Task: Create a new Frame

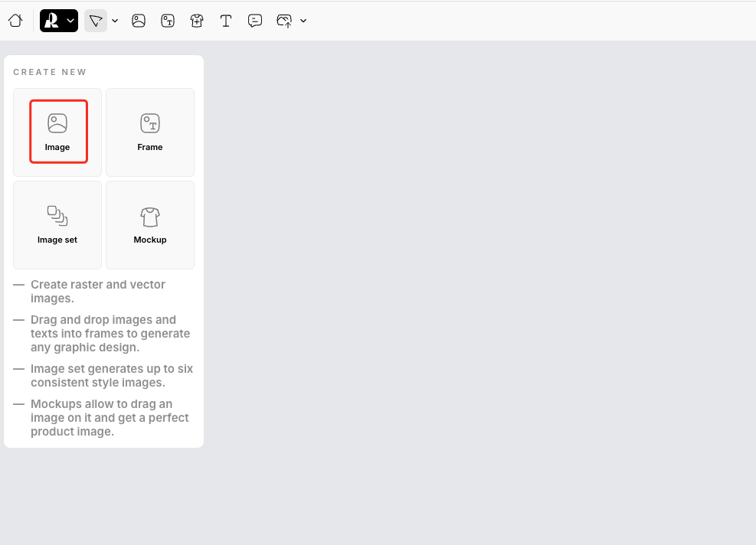Action: pos(150,132)
